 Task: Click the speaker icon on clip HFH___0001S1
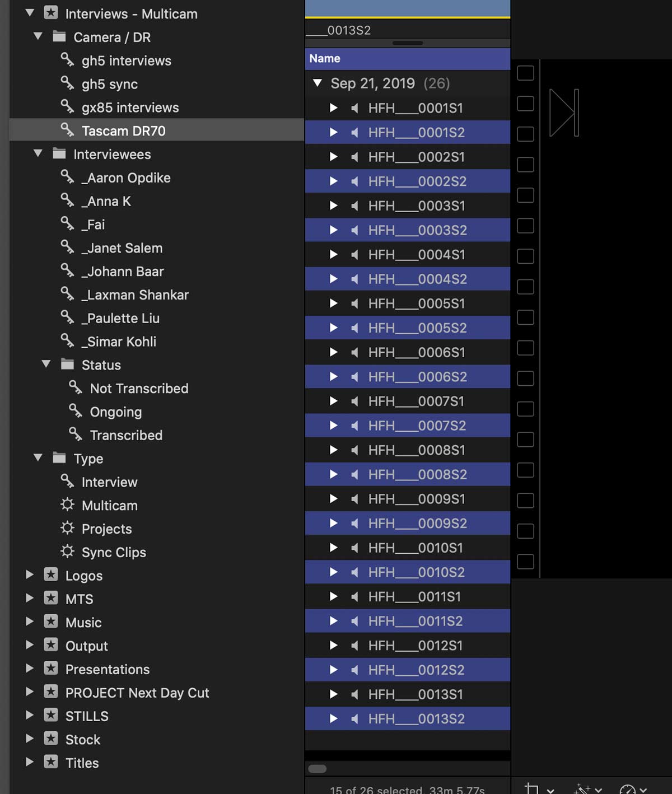click(354, 108)
